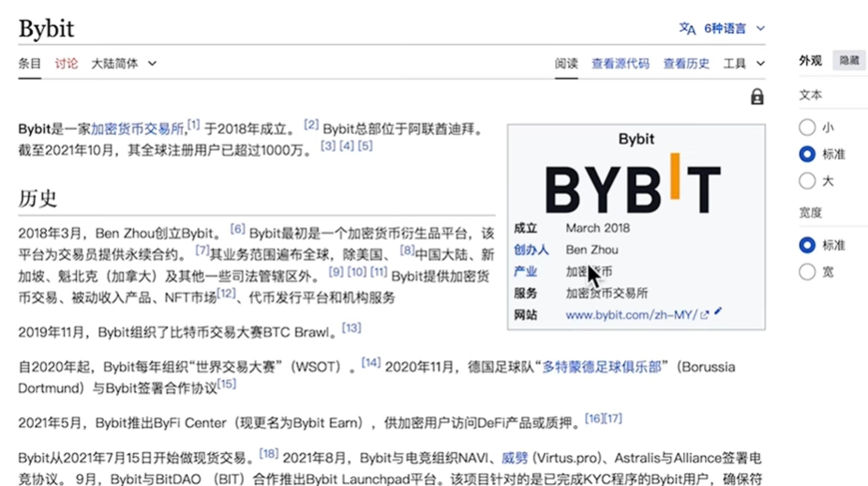Hide the 外观 appearance panel with 隐藏

[849, 60]
